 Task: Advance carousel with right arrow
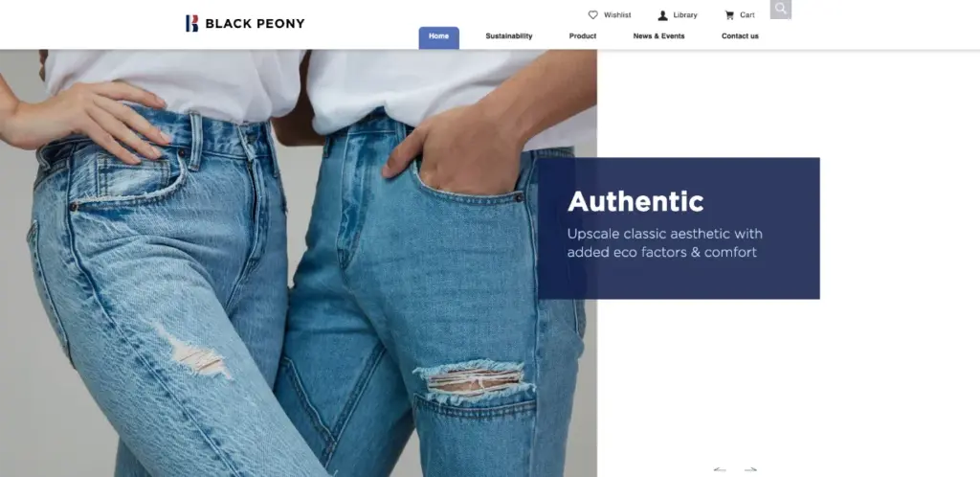750,469
